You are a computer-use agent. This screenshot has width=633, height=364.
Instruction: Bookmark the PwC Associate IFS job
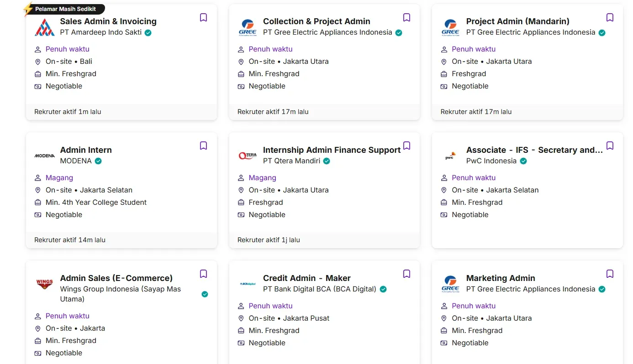tap(610, 146)
